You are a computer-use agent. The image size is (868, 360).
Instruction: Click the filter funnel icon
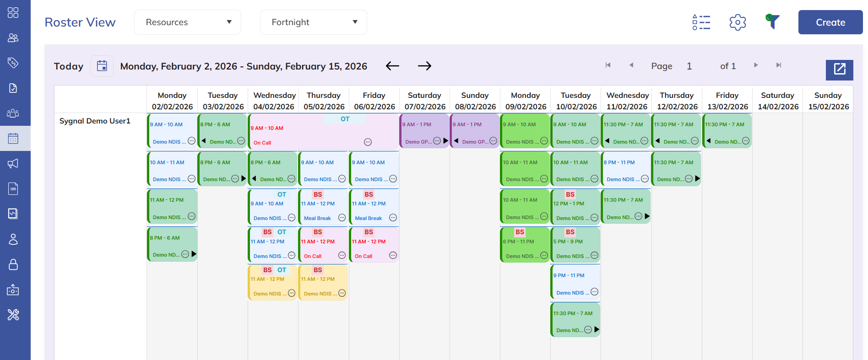(772, 21)
